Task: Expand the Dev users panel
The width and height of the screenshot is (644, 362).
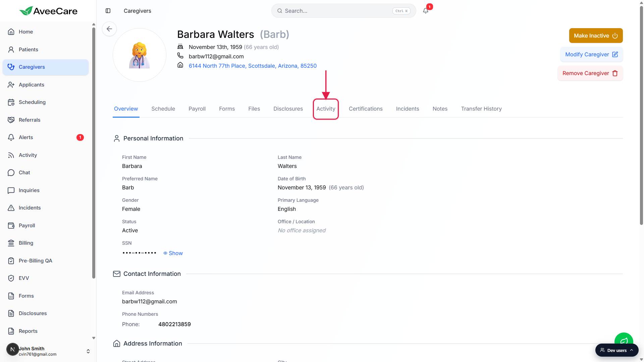Action: (x=617, y=350)
